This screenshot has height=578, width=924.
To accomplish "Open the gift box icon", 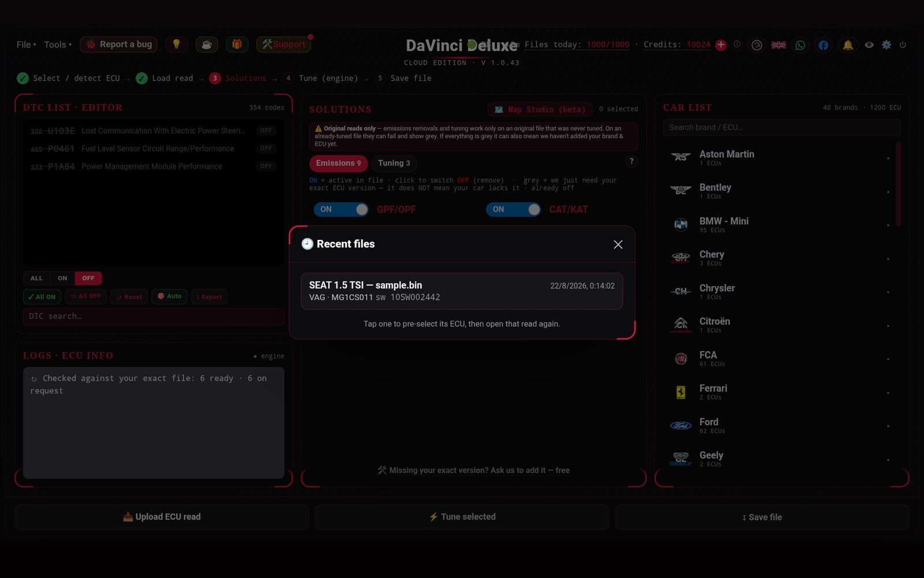I will [x=237, y=45].
